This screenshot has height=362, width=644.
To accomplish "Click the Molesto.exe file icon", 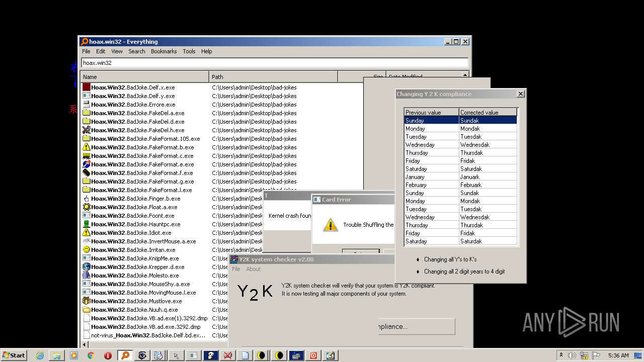I will click(86, 276).
